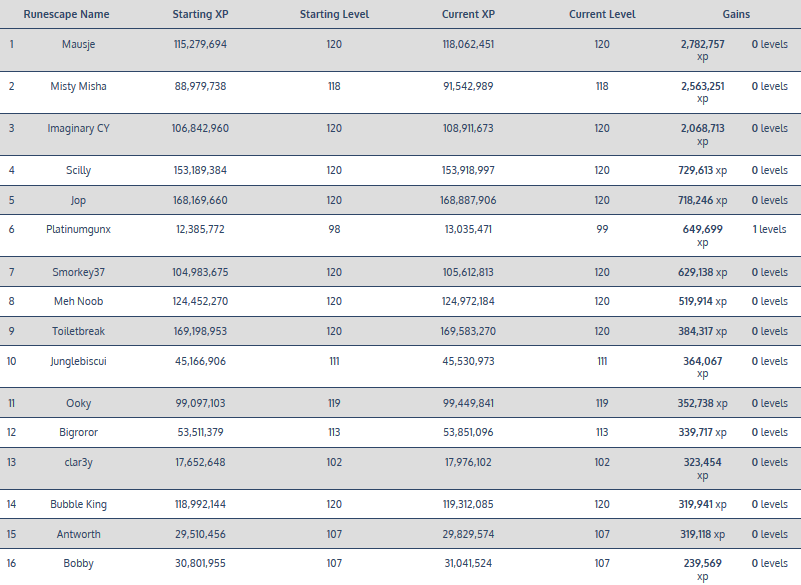This screenshot has height=585, width=801.
Task: Select Platinumgunx in the rankings
Action: click(78, 230)
